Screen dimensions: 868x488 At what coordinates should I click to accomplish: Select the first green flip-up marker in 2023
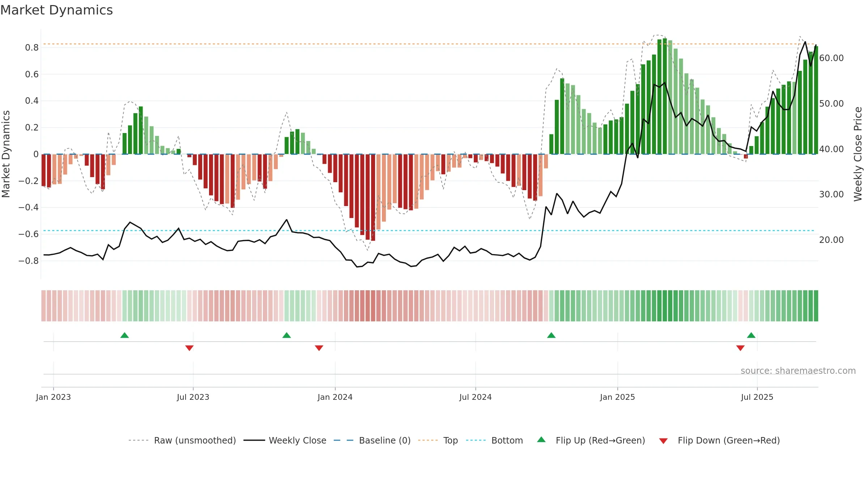coord(124,335)
